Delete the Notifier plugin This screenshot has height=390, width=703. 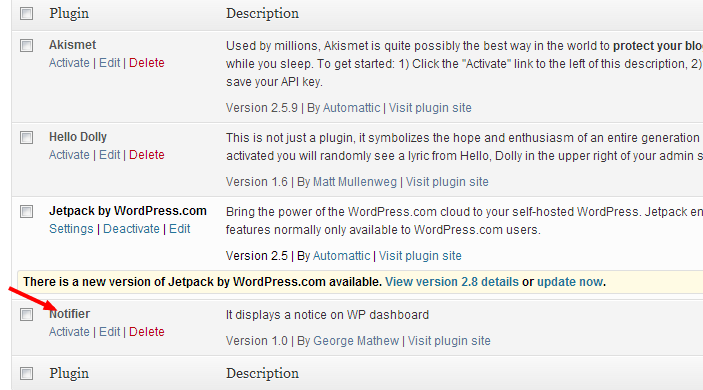click(x=147, y=332)
